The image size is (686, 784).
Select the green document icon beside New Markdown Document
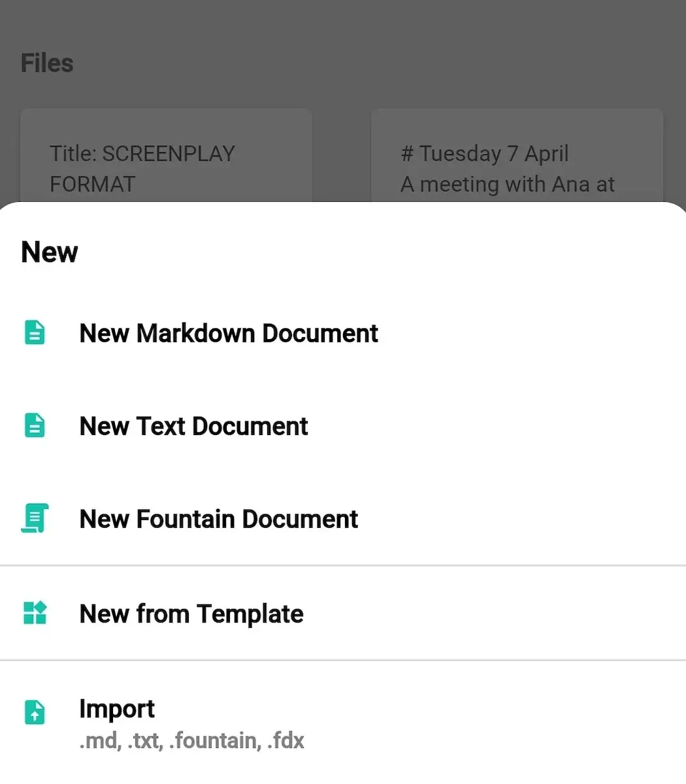pos(34,333)
